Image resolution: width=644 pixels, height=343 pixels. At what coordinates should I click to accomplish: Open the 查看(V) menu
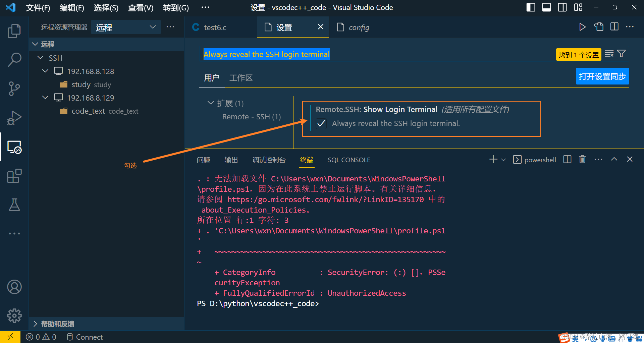[141, 7]
